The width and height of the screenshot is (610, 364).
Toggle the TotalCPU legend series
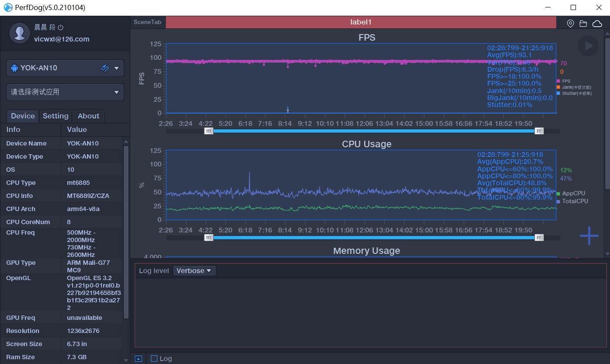click(572, 201)
